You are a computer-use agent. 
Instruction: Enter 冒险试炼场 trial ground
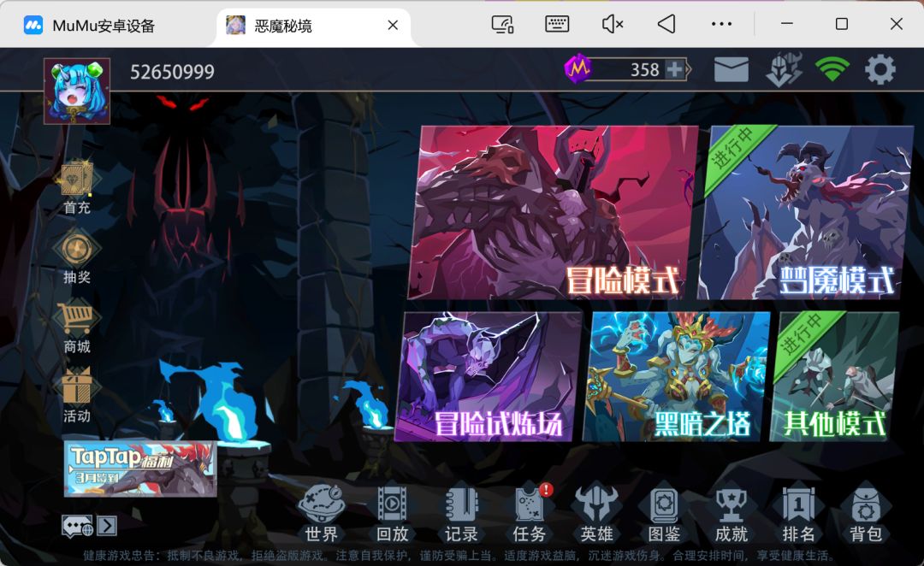tap(487, 377)
